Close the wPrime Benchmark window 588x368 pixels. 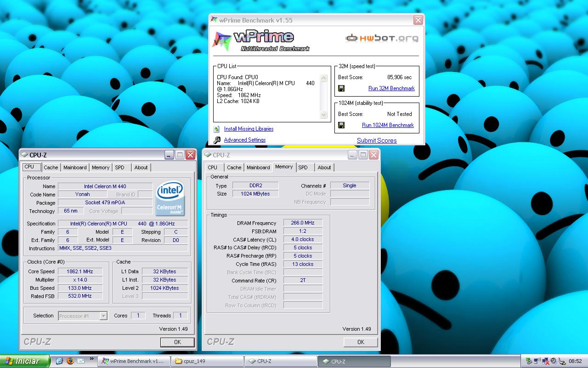[x=418, y=20]
